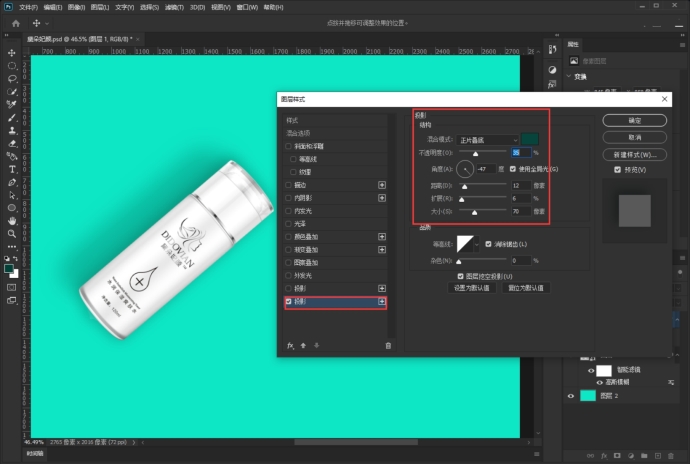The height and width of the screenshot is (464, 690).
Task: Click delete layer trash icon in layers panel
Action: 671,456
